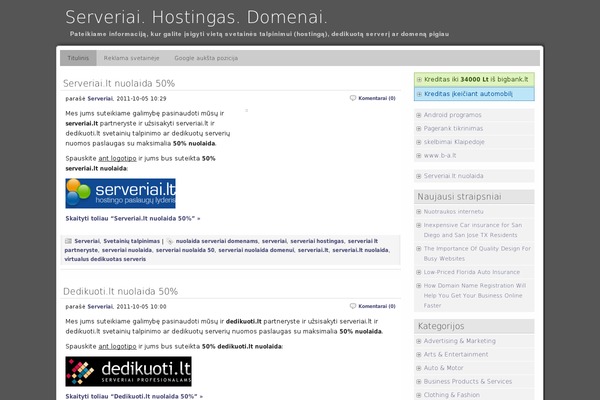This screenshot has height=400, width=600.
Task: Open the Advertising & Marketing category
Action: point(460,341)
